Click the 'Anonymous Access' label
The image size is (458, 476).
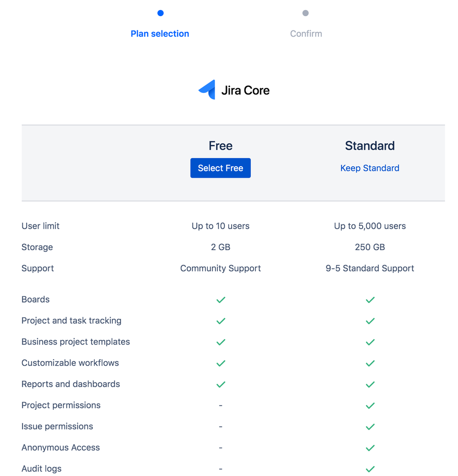coord(61,447)
